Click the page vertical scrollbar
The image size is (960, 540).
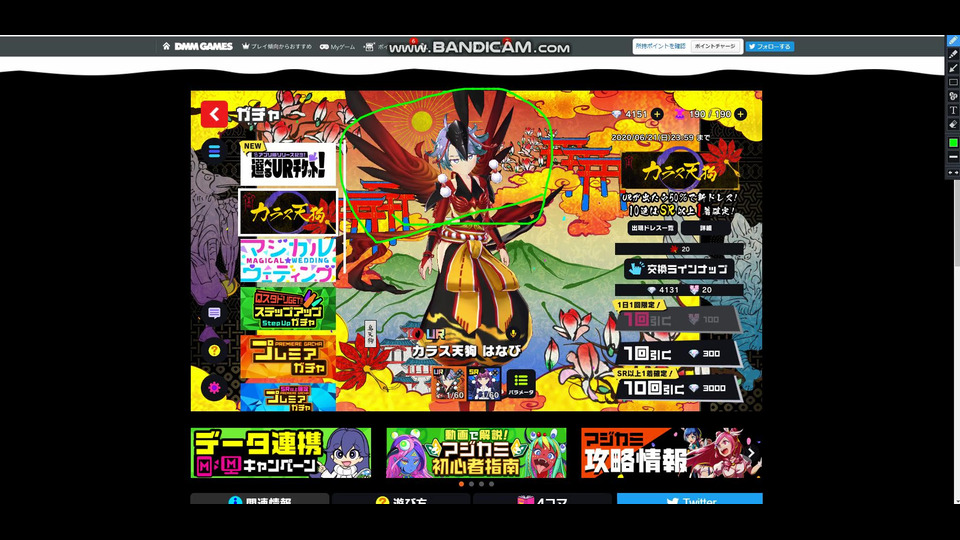(x=957, y=223)
